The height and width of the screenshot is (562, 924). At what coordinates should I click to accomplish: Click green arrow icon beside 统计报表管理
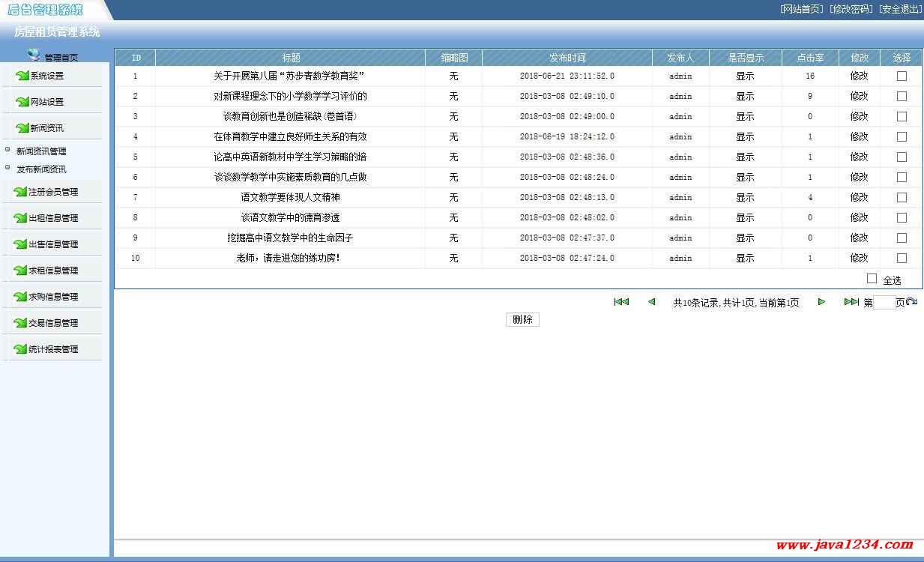click(22, 349)
